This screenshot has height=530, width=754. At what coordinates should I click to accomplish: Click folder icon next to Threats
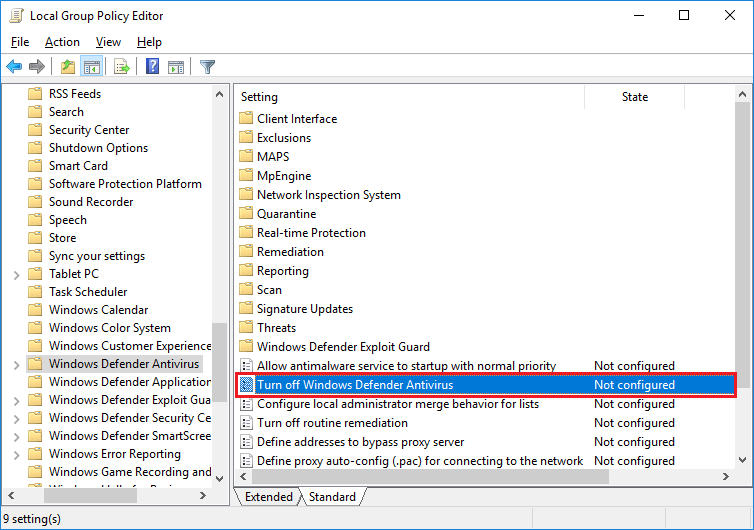(x=246, y=327)
